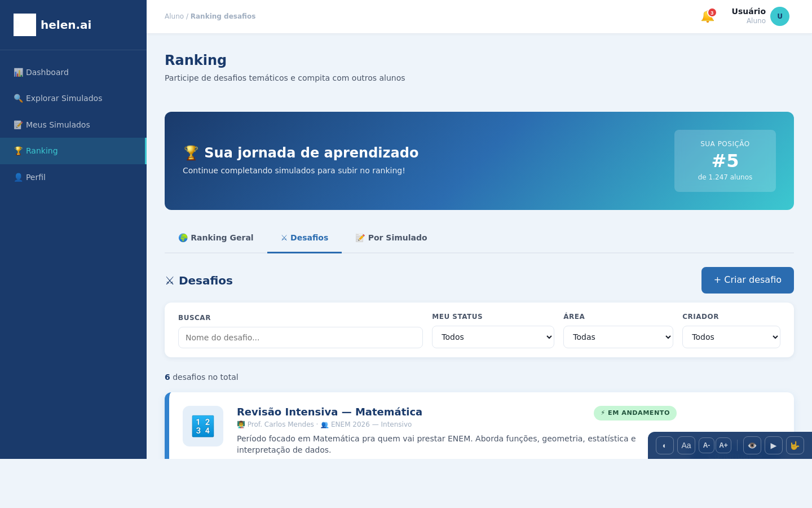This screenshot has width=812, height=508.
Task: Open the Meu Status dropdown
Action: (x=493, y=337)
